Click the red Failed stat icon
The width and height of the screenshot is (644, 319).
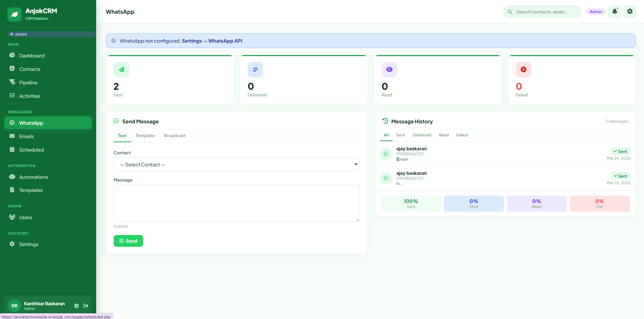[x=523, y=70]
